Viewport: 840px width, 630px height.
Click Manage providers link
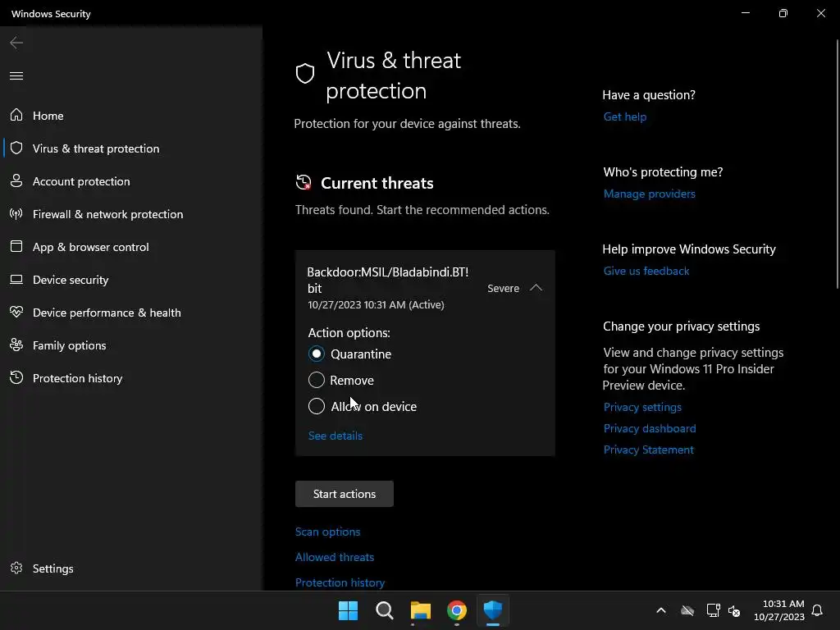(x=650, y=194)
